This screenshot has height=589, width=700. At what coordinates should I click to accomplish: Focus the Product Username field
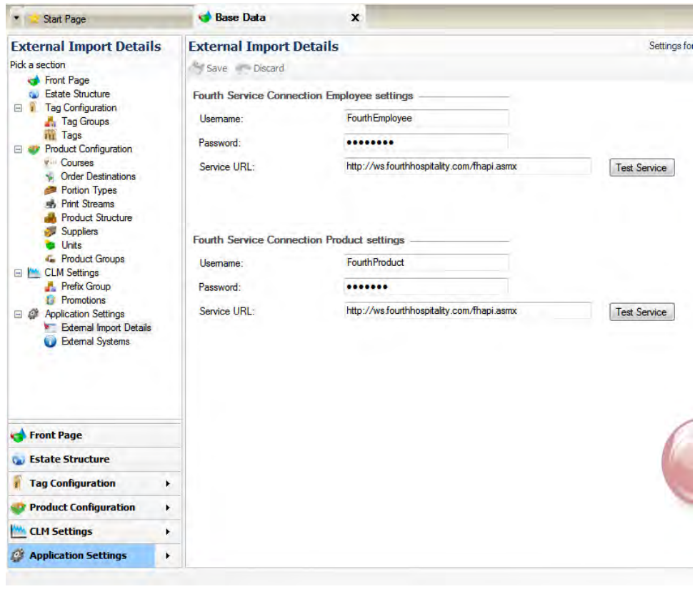426,263
